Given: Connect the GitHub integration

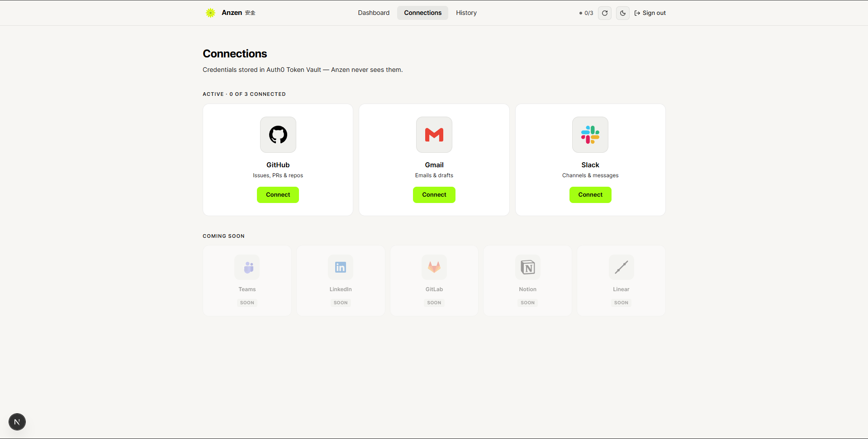Looking at the screenshot, I should 278,195.
